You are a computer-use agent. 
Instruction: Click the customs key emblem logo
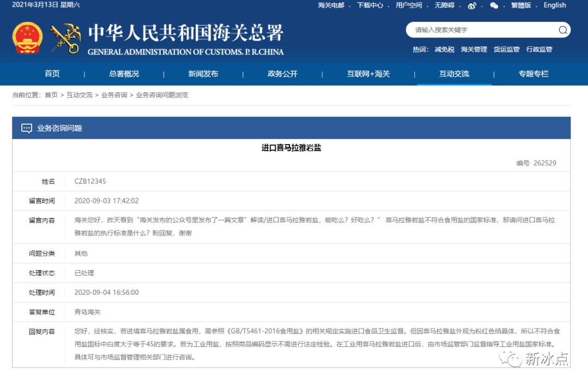point(65,38)
